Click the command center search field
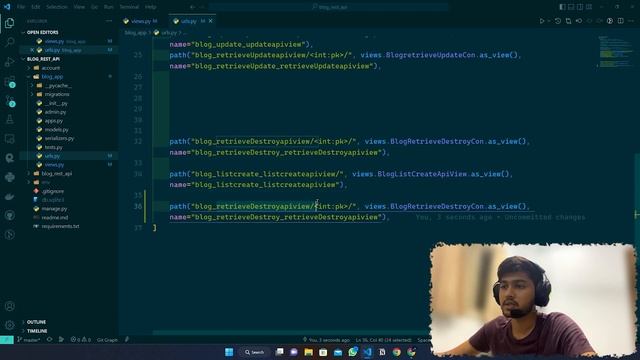The width and height of the screenshot is (640, 360). tap(329, 7)
